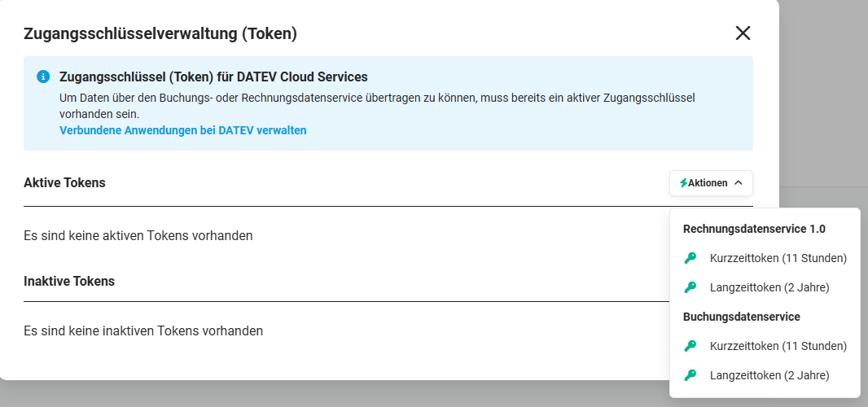Click the 'Aktive Tokens' section heading
868x407 pixels.
click(64, 182)
